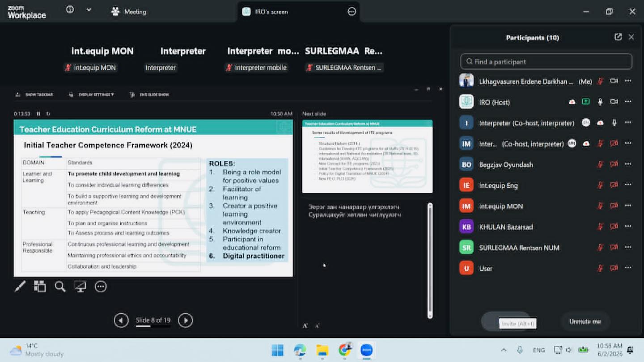This screenshot has height=362, width=644.
Task: Toggle the video icon on IRO (Host)
Action: click(614, 102)
